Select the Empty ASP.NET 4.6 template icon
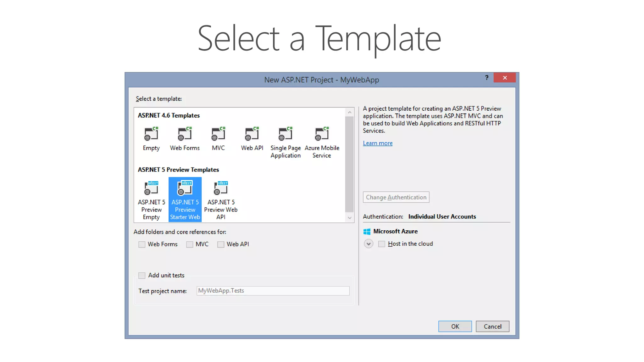Viewport: 644px width, 362px height. [x=151, y=134]
